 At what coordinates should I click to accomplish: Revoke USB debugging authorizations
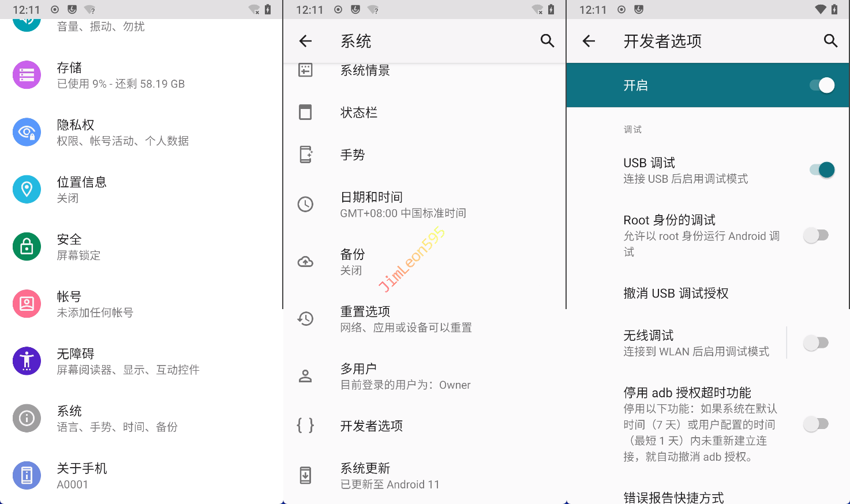point(676,294)
